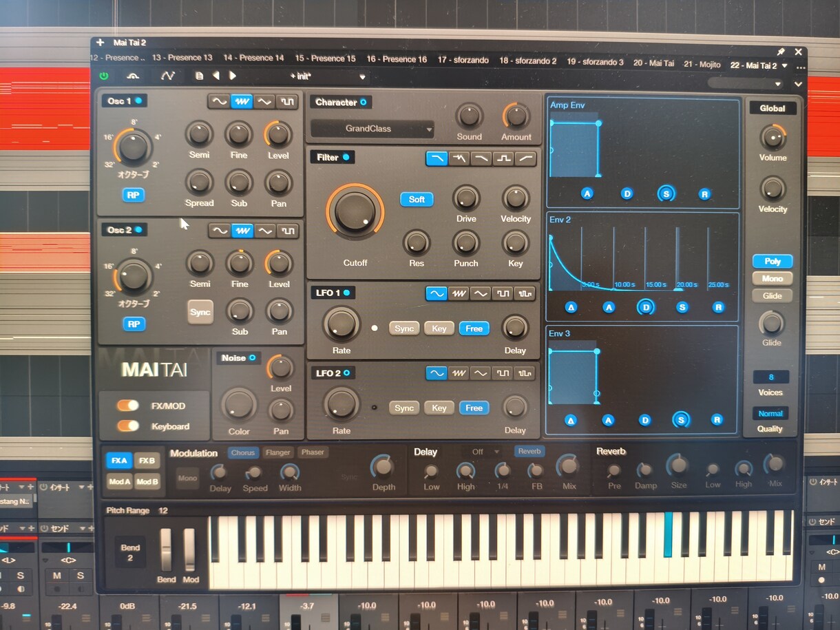840x630 pixels.
Task: Switch off FX/MOD panel toggle
Action: [128, 406]
